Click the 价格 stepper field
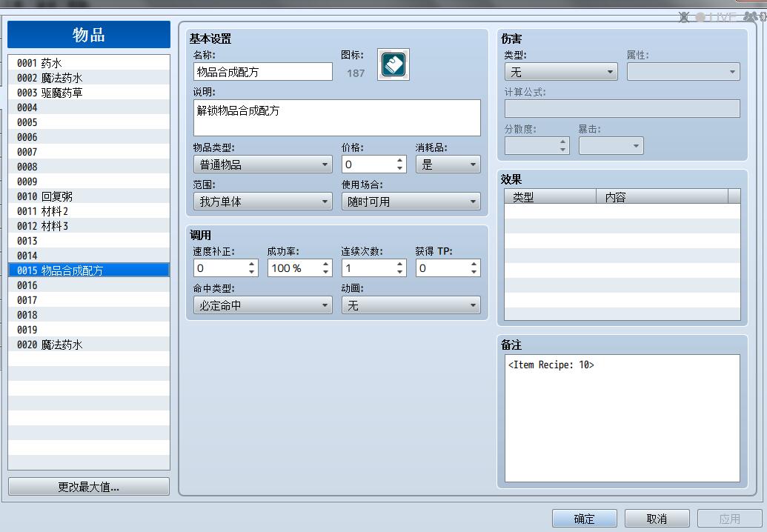The width and height of the screenshot is (767, 532). [373, 164]
